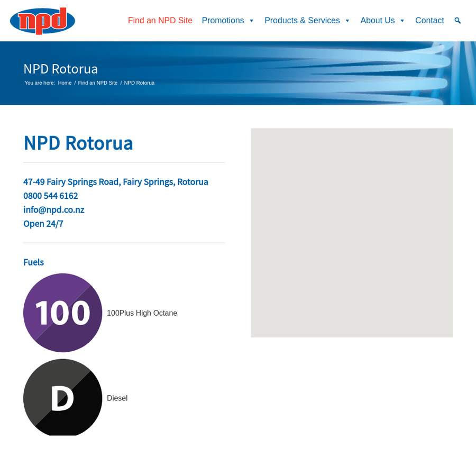476x476 pixels.
Task: Expand the Products & Services dropdown
Action: point(302,21)
